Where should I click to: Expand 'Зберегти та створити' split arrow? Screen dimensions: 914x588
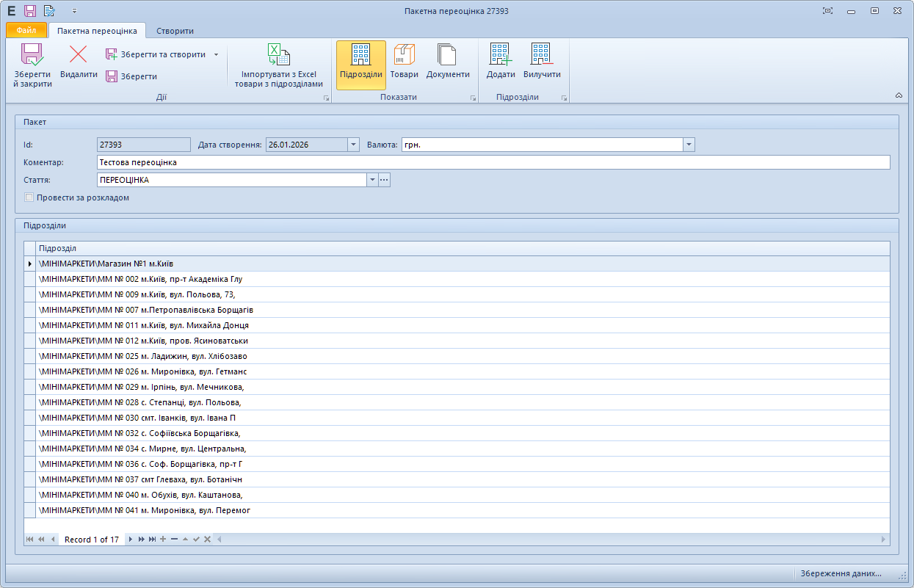(x=216, y=54)
